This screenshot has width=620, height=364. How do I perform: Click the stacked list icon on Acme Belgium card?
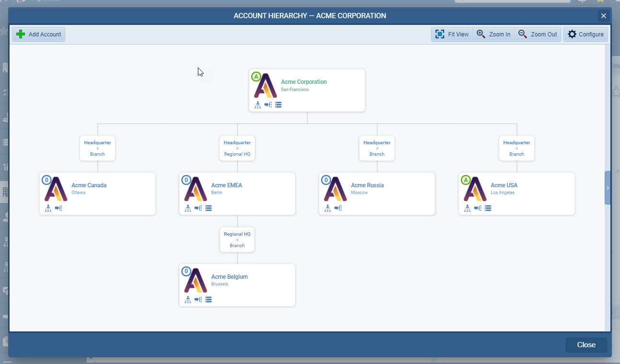208,300
